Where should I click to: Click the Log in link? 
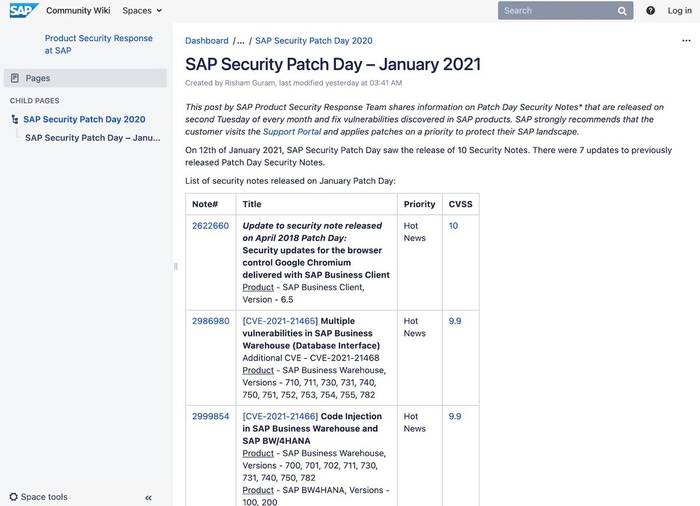click(679, 11)
